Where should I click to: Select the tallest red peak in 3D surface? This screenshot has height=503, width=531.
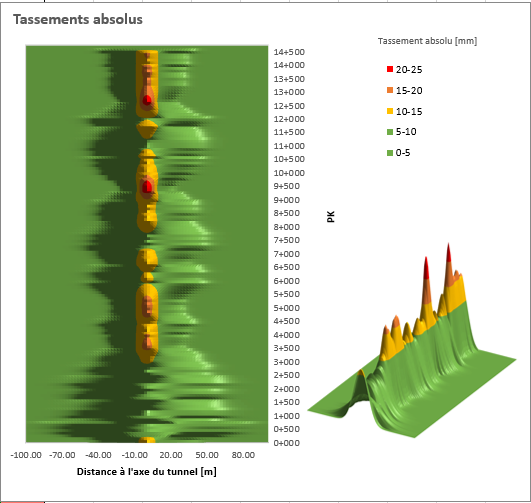[448, 252]
